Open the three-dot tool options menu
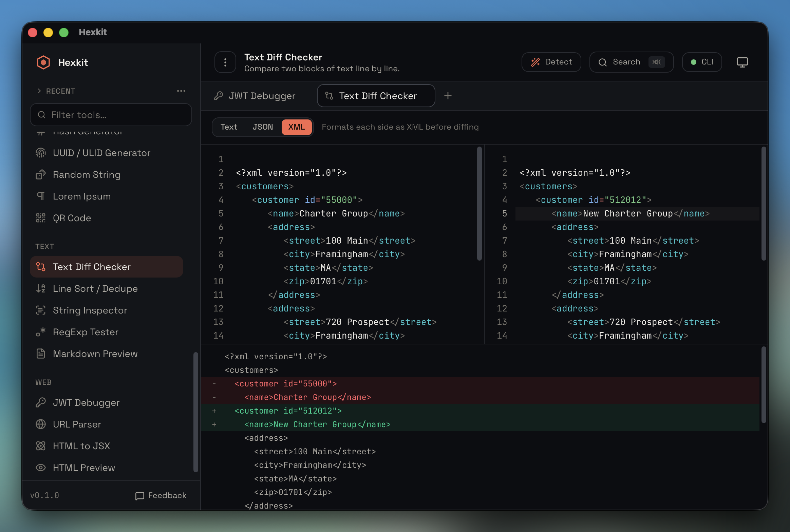 coord(225,62)
